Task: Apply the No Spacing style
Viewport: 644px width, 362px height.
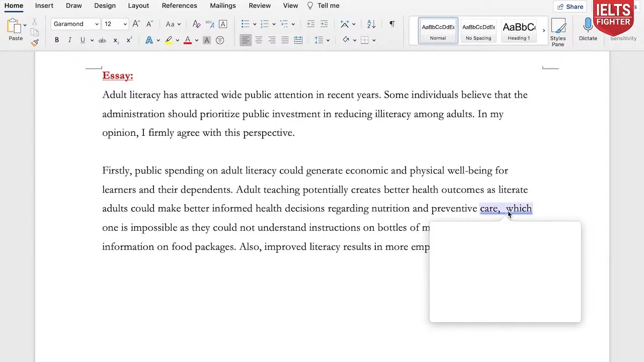Action: point(478,31)
